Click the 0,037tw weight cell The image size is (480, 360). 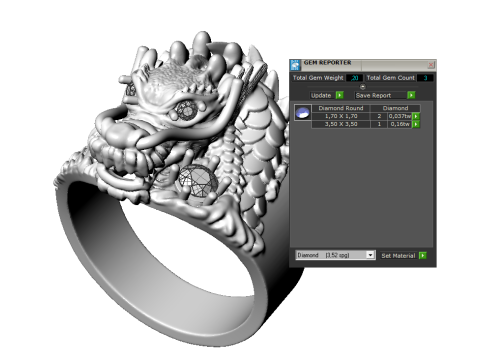tap(400, 116)
